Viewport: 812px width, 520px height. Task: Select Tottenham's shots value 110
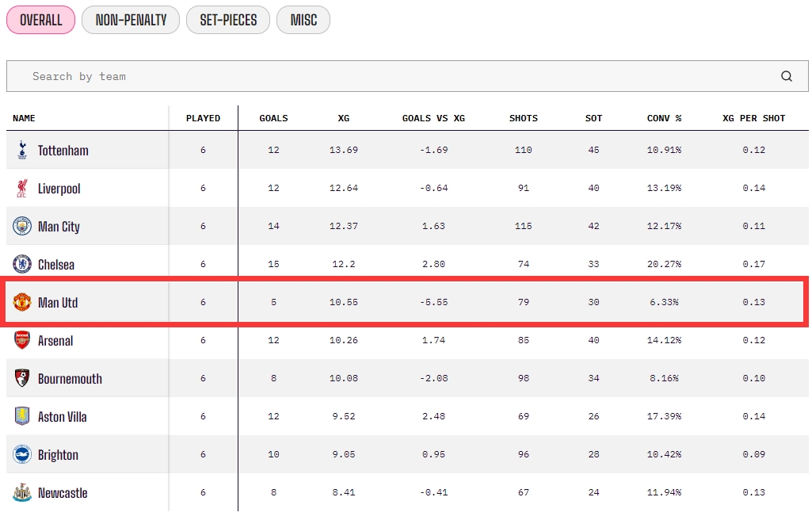524,150
